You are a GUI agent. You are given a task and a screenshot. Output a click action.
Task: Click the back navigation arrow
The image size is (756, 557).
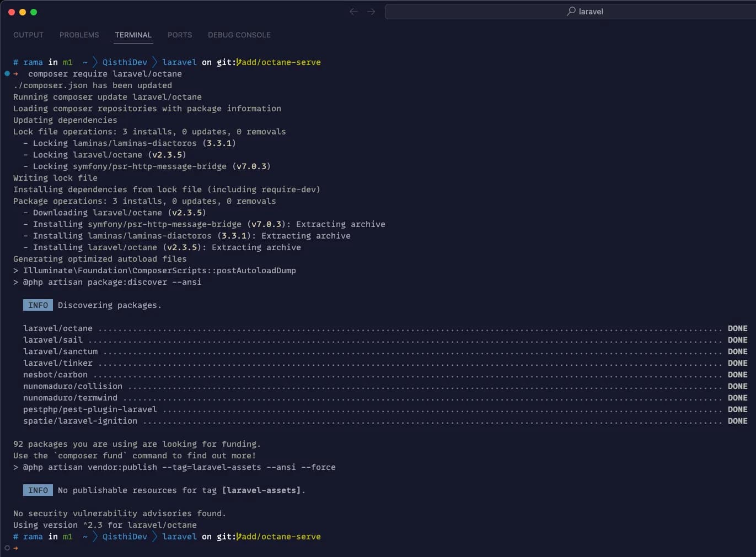pos(353,11)
